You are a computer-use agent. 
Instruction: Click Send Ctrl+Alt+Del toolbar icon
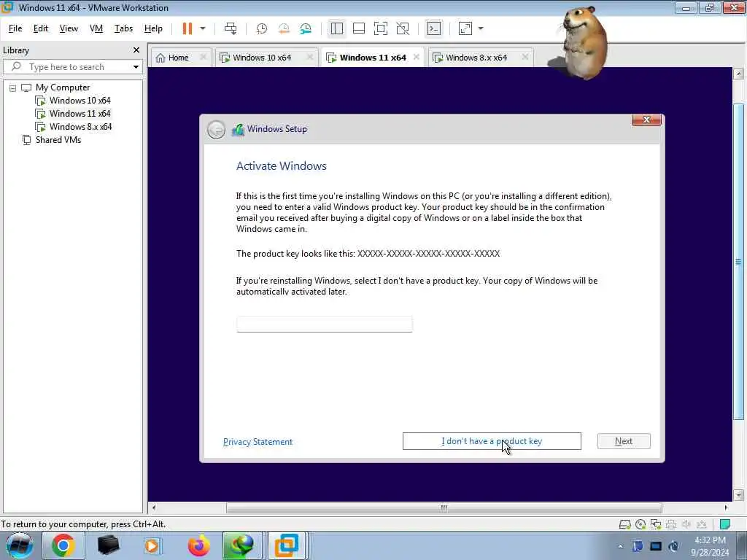pos(231,28)
